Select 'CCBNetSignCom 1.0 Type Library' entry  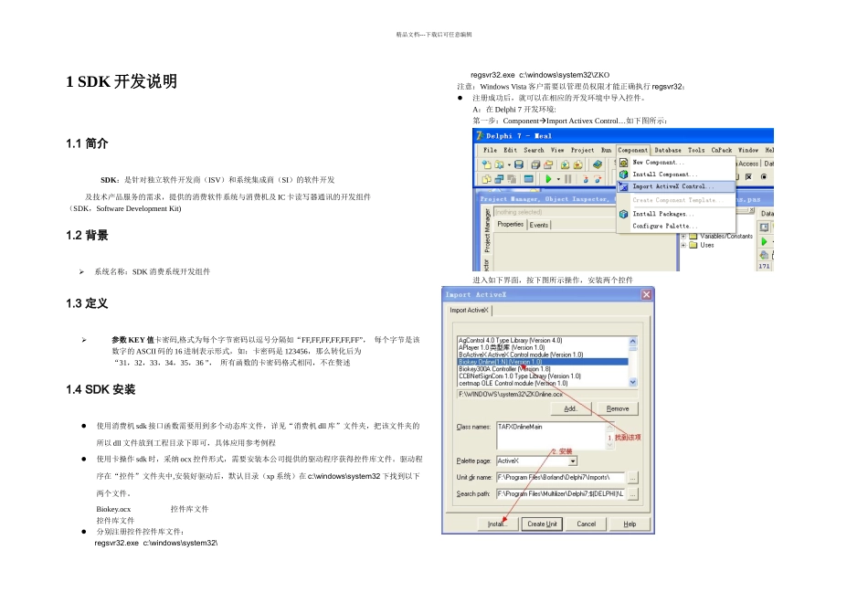(543, 376)
